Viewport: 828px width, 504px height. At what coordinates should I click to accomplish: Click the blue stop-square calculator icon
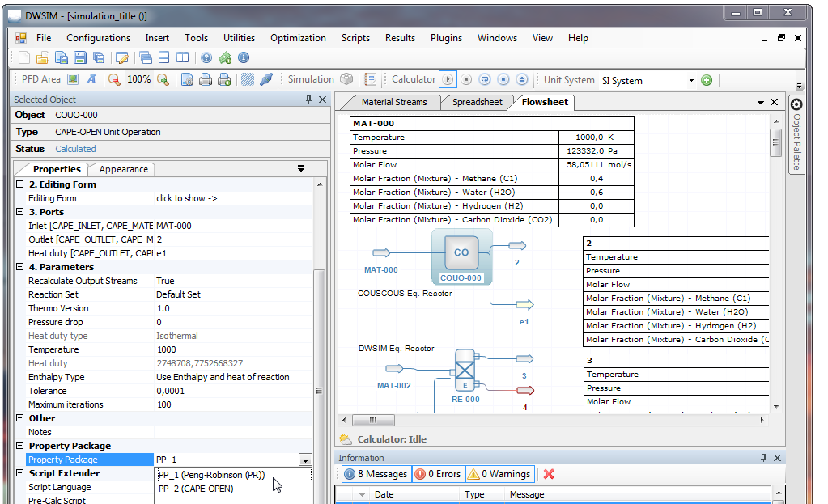(x=503, y=79)
